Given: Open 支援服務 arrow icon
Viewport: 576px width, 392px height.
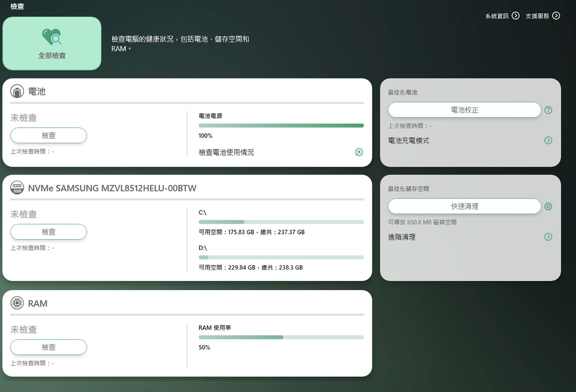Looking at the screenshot, I should tap(556, 16).
